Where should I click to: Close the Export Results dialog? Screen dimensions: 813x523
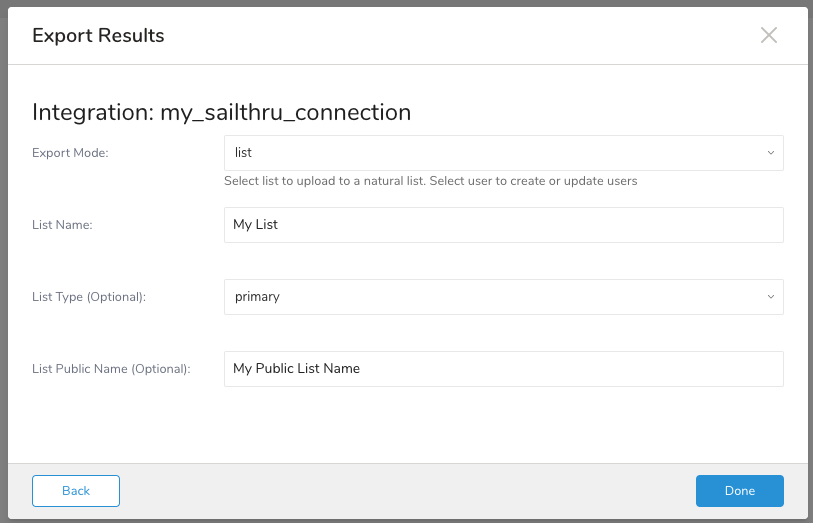tap(768, 36)
